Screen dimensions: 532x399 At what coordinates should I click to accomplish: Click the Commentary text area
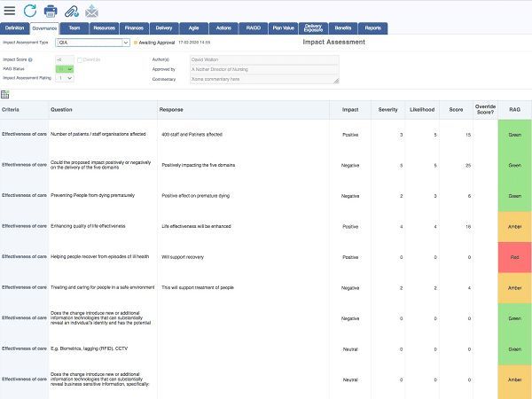(x=264, y=80)
